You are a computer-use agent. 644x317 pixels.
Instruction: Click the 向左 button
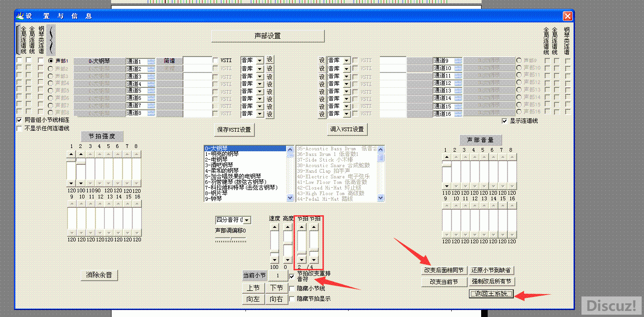[253, 299]
